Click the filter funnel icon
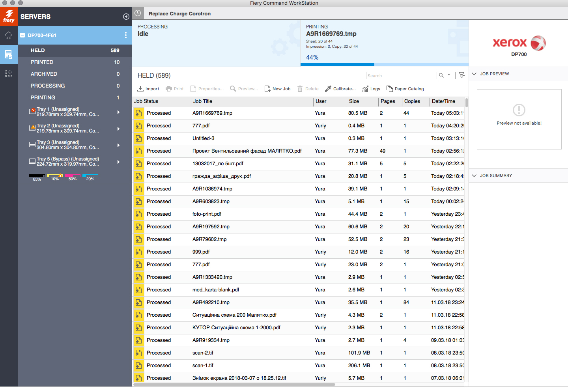The height and width of the screenshot is (392, 568). click(462, 75)
